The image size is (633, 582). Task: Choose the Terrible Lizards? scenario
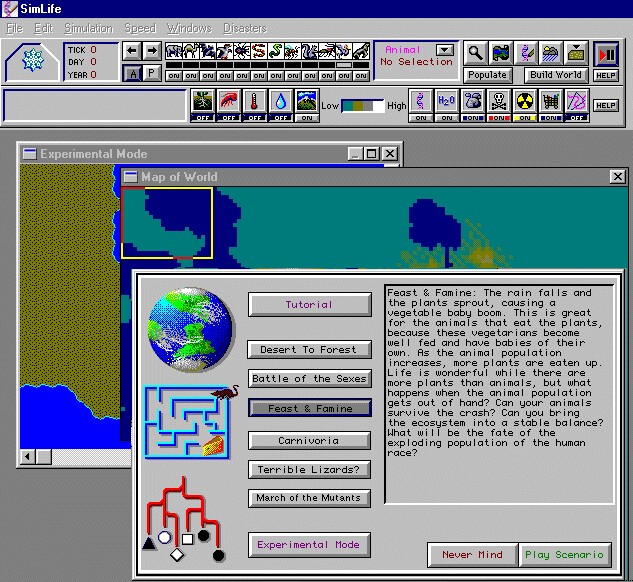tap(309, 469)
